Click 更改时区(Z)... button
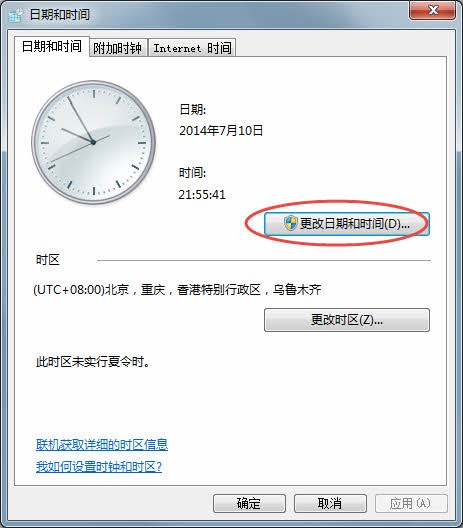The width and height of the screenshot is (463, 528). pyautogui.click(x=346, y=320)
